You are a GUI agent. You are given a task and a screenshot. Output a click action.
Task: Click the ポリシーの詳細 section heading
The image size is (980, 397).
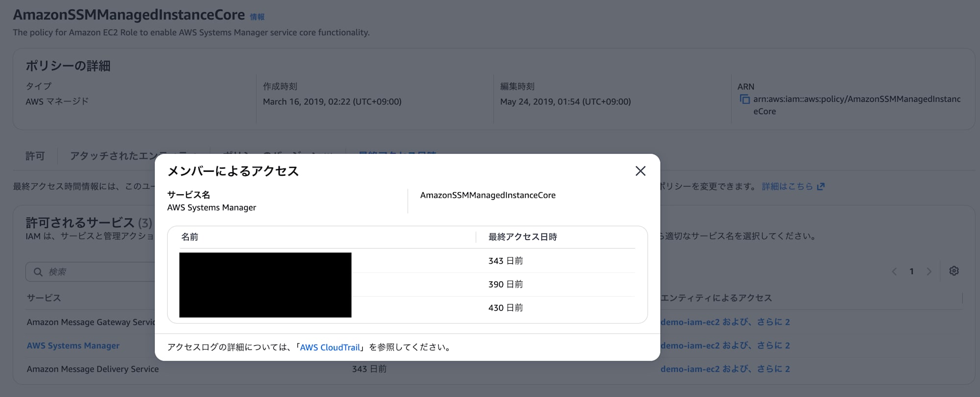[68, 66]
